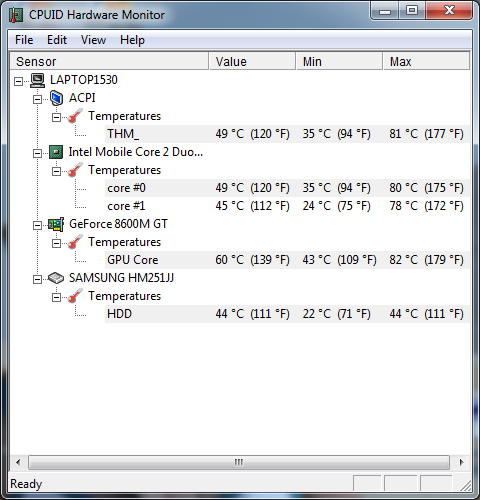Viewport: 480px width, 500px height.
Task: Open the Help menu
Action: point(132,40)
